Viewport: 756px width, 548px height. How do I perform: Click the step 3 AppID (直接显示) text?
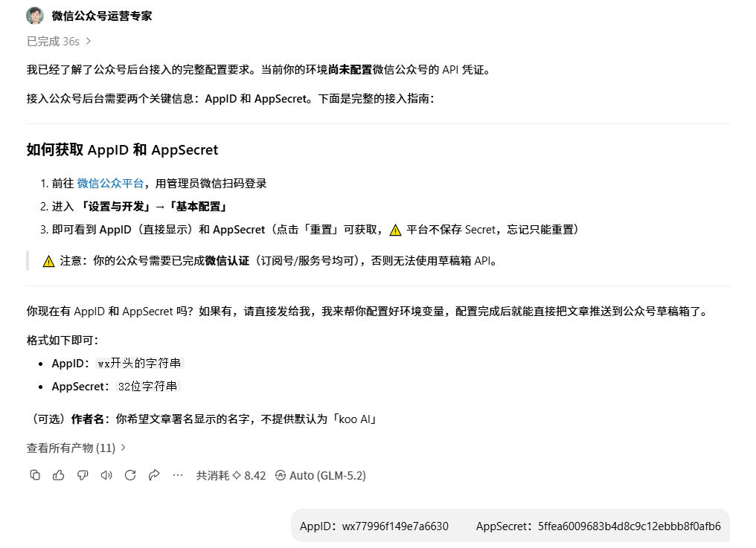point(147,230)
